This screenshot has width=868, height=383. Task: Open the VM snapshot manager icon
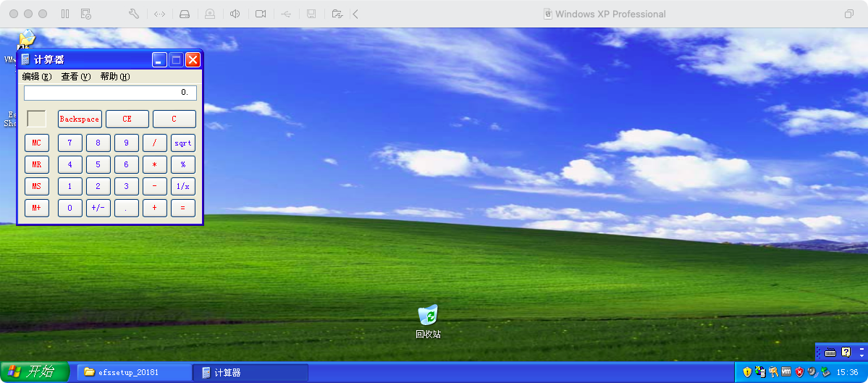point(86,14)
